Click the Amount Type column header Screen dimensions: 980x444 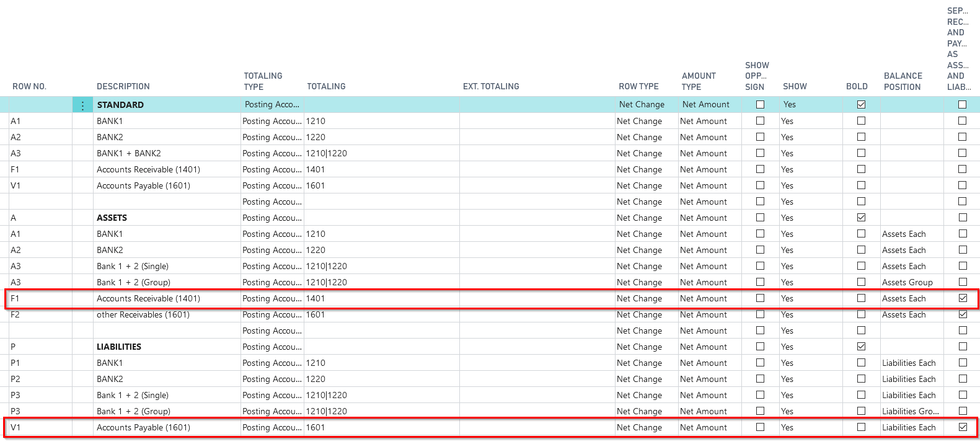pos(699,81)
